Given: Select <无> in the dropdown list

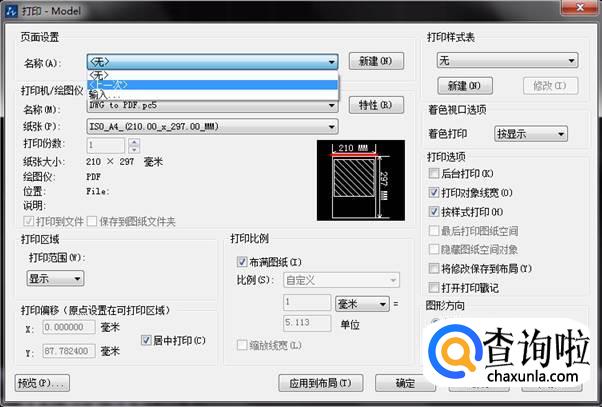Looking at the screenshot, I should (212, 75).
